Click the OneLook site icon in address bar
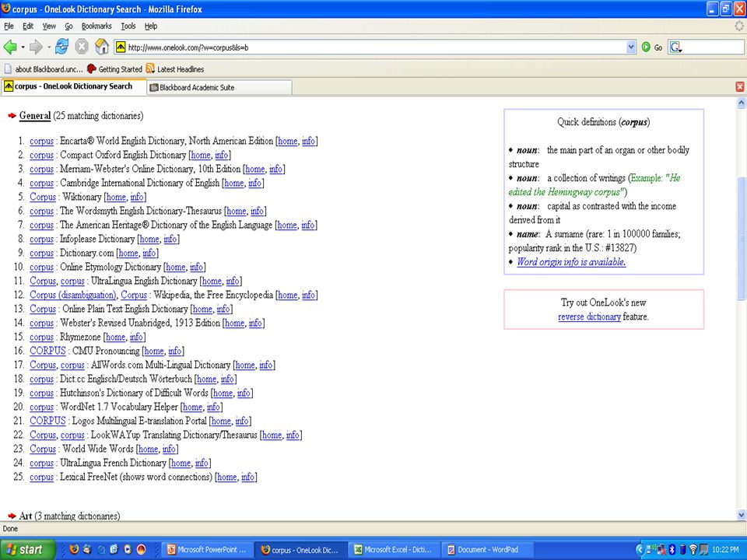 coord(121,47)
